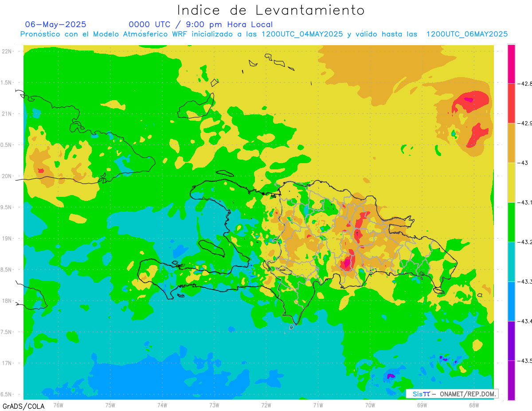The image size is (532, 411).
Task: Click the '-43' colorbar value
Action: pos(522,163)
